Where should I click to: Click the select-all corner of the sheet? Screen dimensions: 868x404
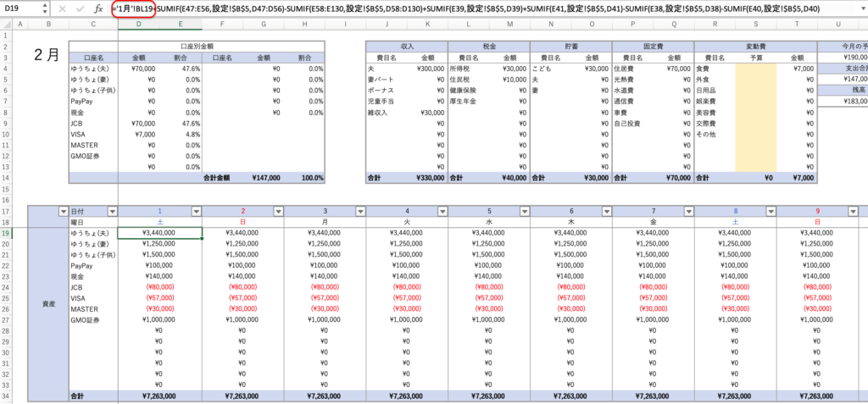(7, 24)
